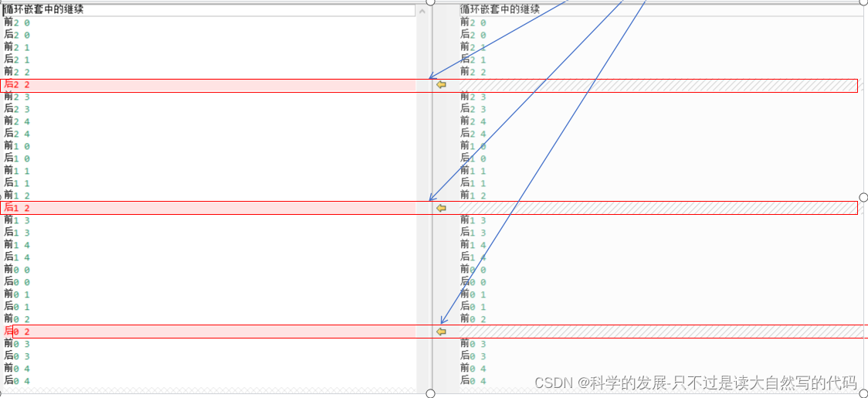Click line 前2 0 in the right pane
The height and width of the screenshot is (398, 868).
(x=473, y=22)
